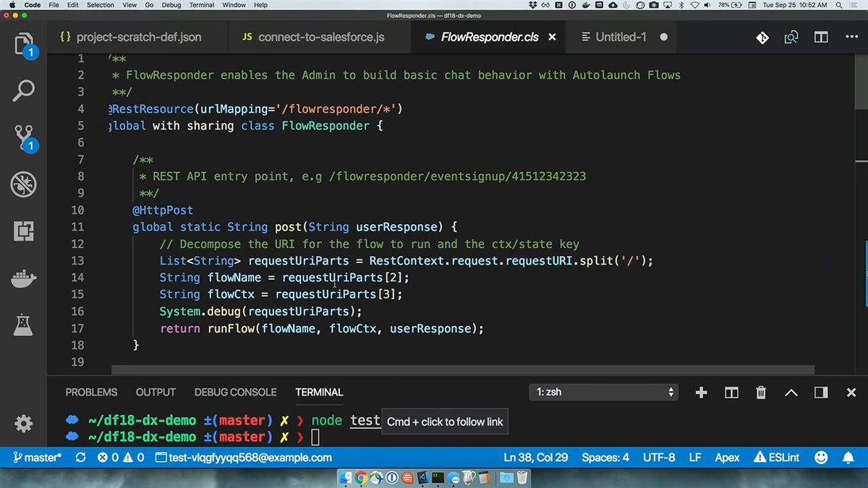This screenshot has height=488, width=868.
Task: Click the ESLint status bar item
Action: (776, 457)
